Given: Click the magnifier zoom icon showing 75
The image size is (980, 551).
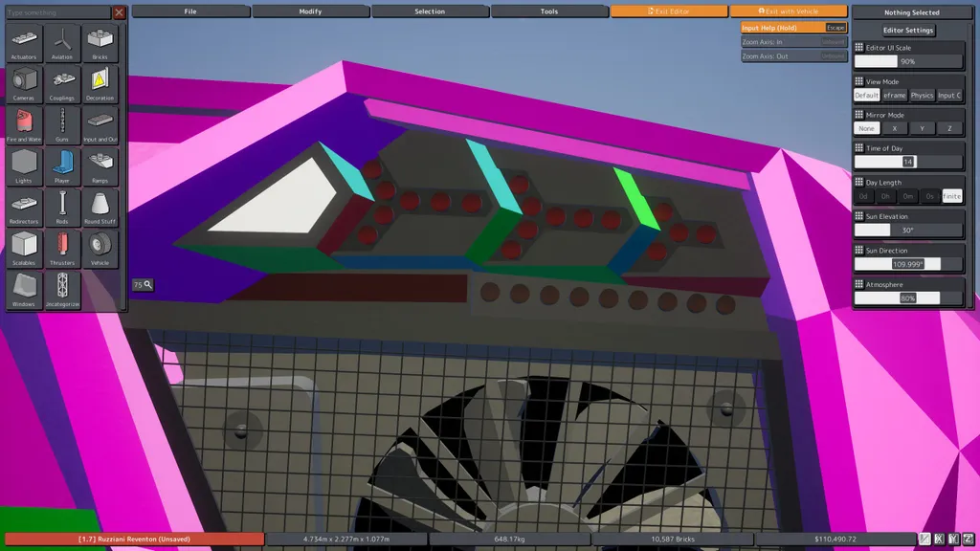Looking at the screenshot, I should tap(144, 285).
